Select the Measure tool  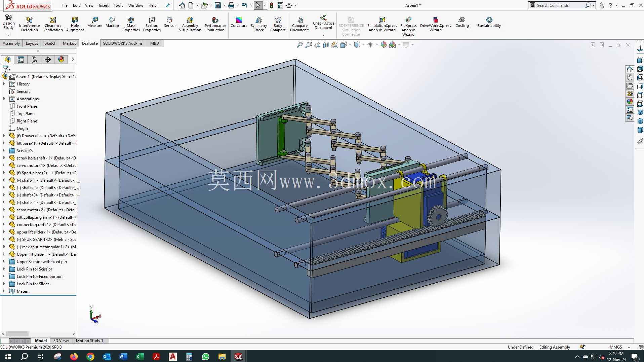click(95, 22)
